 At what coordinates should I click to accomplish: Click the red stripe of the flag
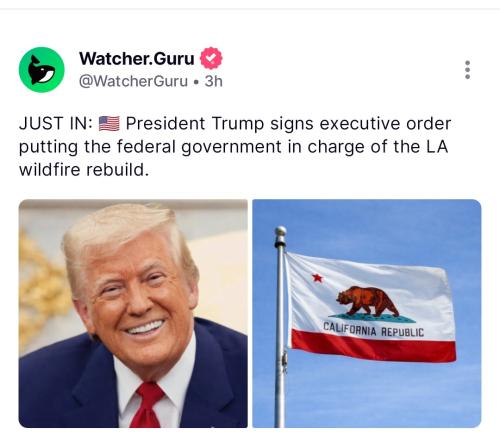point(373,346)
